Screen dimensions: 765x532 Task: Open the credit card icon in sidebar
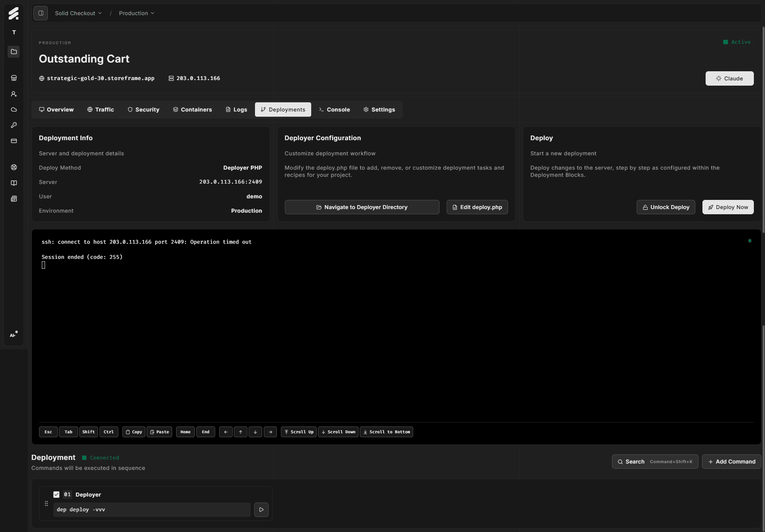(14, 141)
